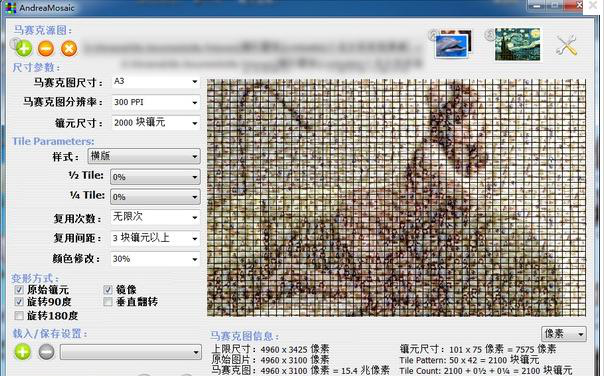Open the dolphin photo tile library icon
The image size is (604, 376).
point(452,44)
